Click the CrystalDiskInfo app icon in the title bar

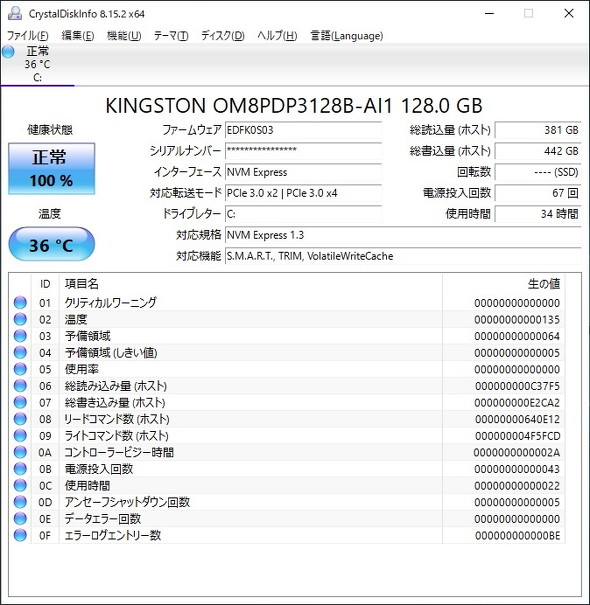pyautogui.click(x=15, y=13)
